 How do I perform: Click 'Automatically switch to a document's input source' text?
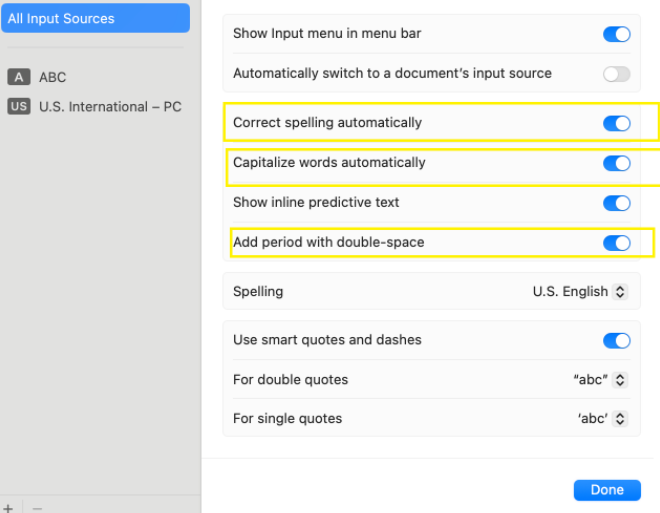tap(392, 73)
